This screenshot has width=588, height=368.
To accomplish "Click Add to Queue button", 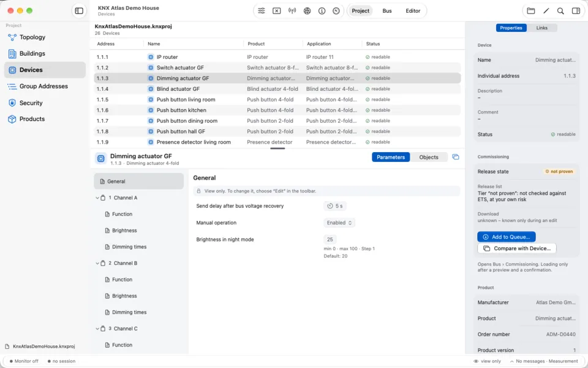I will [x=507, y=237].
